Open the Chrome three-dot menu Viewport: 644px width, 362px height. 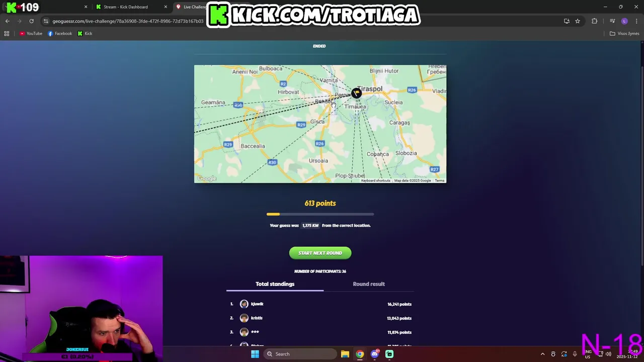tap(636, 21)
